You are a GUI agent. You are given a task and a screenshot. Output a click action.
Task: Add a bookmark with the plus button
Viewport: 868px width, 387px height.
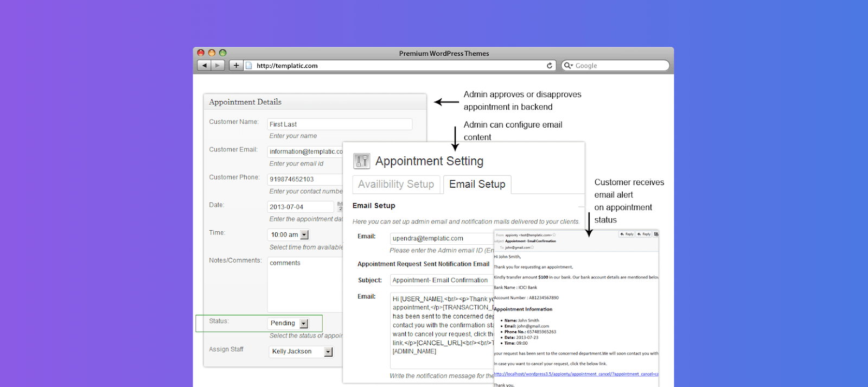236,66
